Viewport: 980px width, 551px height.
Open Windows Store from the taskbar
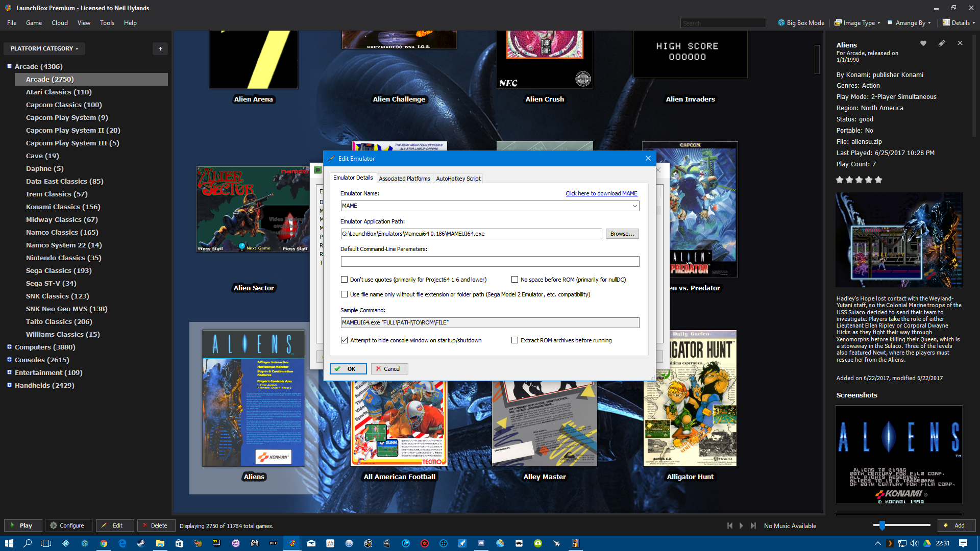coord(179,543)
